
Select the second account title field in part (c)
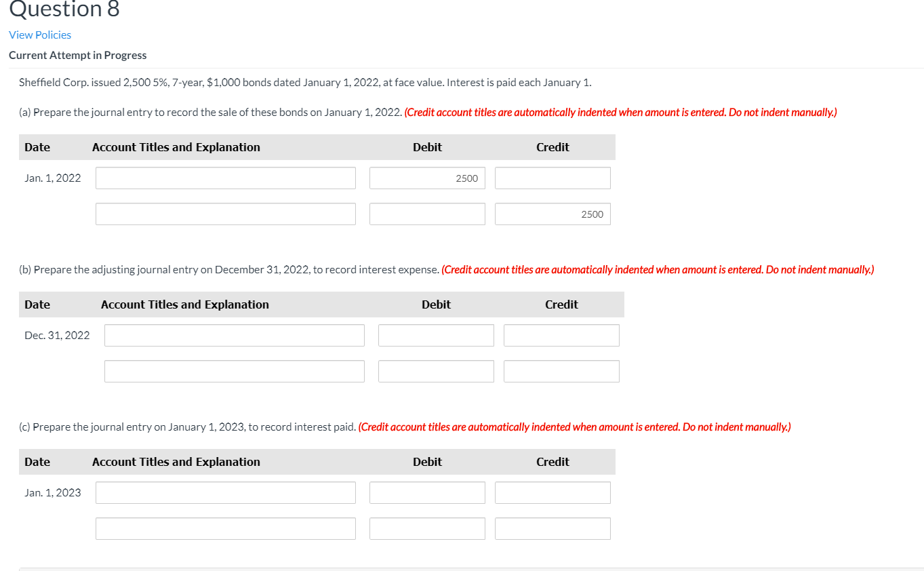[225, 528]
